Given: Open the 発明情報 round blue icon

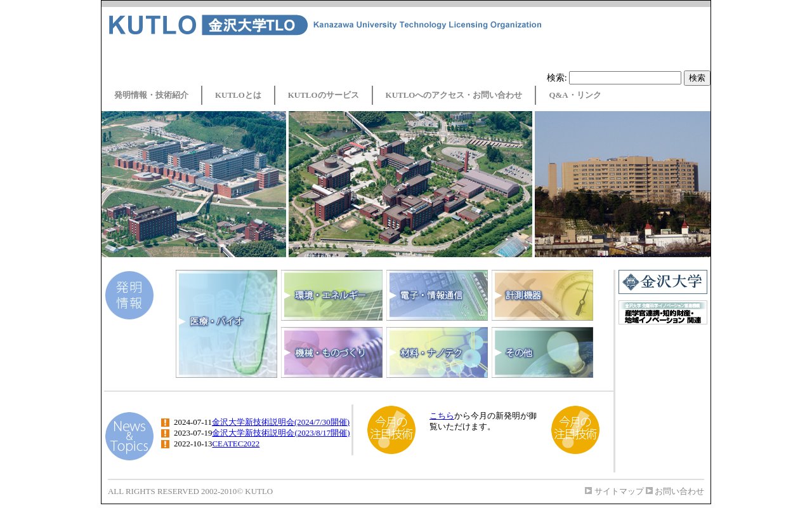Looking at the screenshot, I should pyautogui.click(x=129, y=295).
